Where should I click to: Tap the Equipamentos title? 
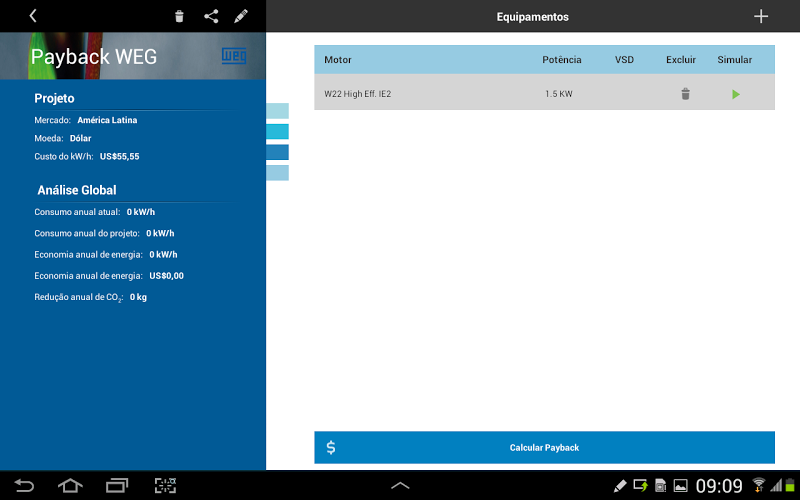(x=533, y=17)
